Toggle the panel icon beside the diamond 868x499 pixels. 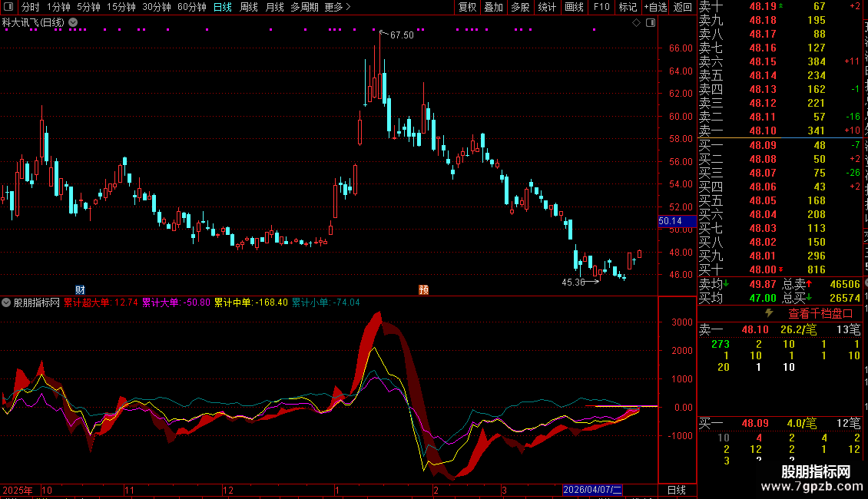click(649, 23)
